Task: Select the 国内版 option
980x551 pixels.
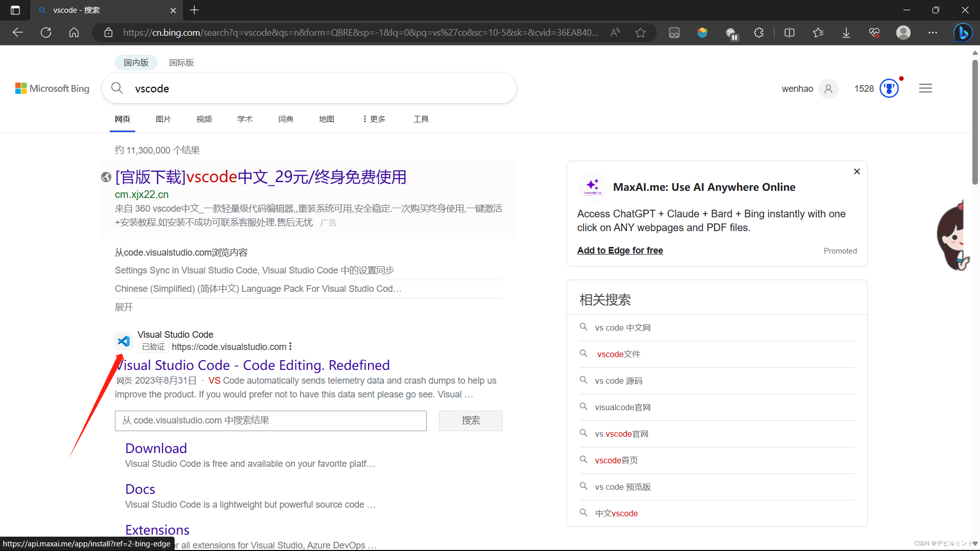Action: (x=136, y=62)
